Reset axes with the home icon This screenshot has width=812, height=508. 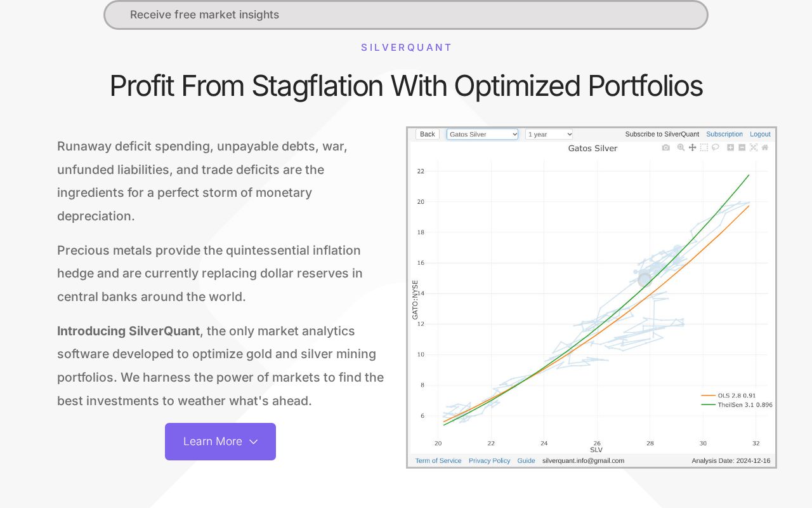point(765,147)
